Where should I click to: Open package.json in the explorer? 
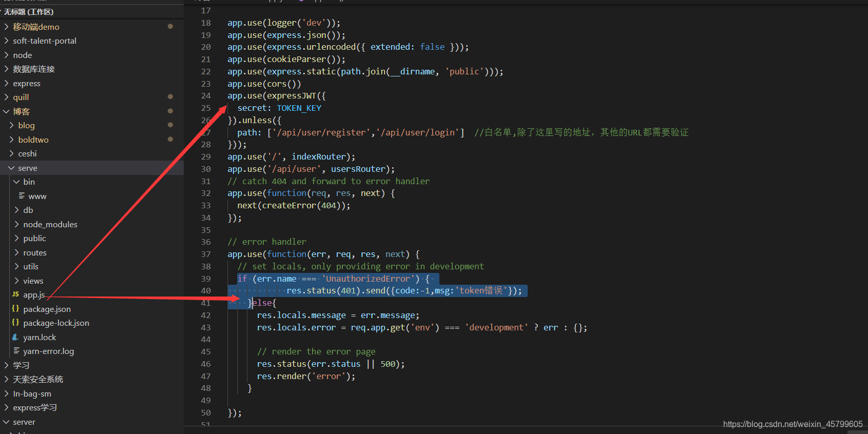point(47,309)
